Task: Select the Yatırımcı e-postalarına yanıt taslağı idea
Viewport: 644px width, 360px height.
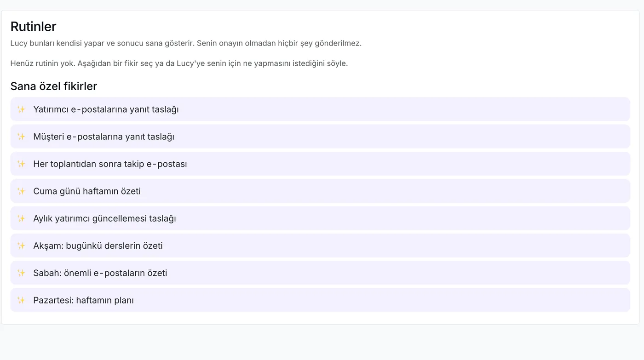Action: click(320, 109)
